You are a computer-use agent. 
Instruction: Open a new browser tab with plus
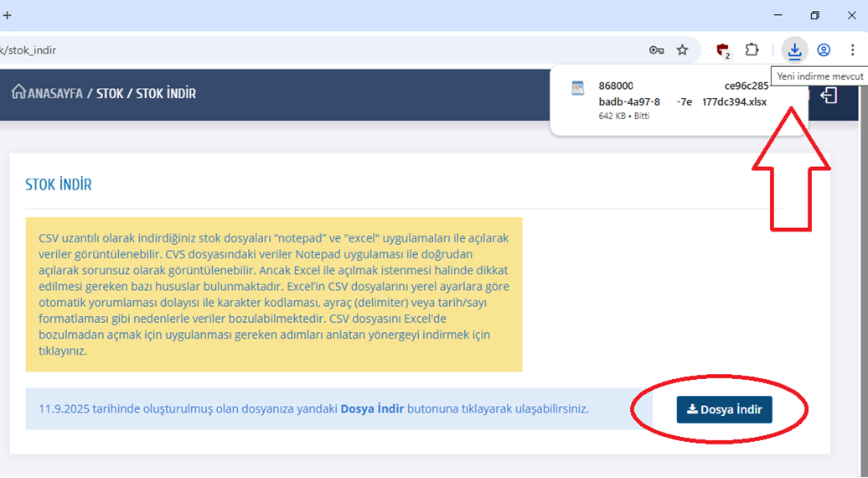8,15
